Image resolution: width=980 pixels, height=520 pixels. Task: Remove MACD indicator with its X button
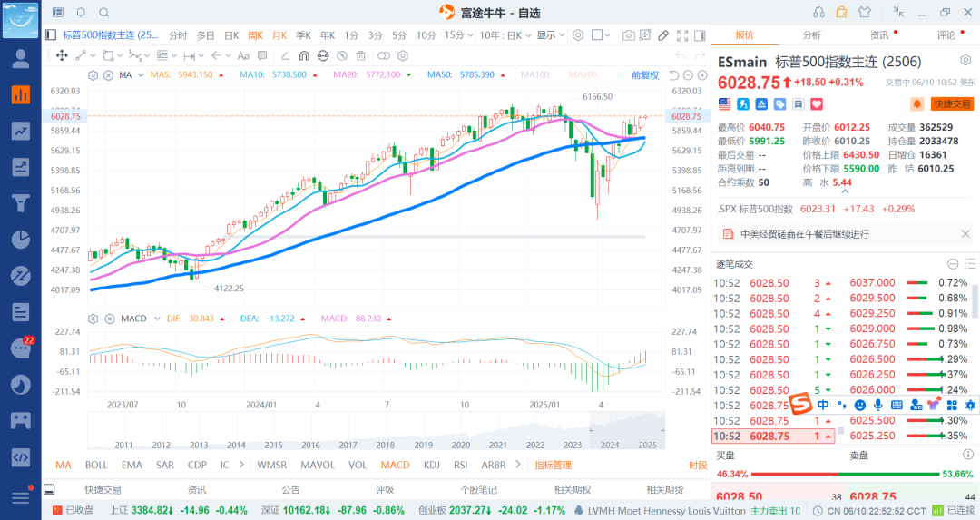pyautogui.click(x=110, y=319)
